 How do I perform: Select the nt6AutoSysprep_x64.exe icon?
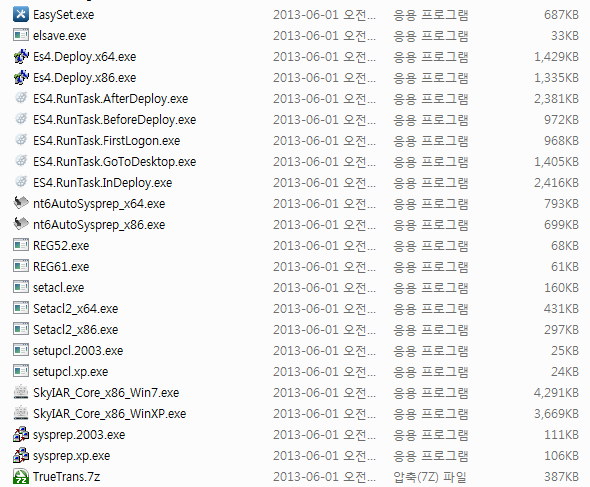[21, 203]
